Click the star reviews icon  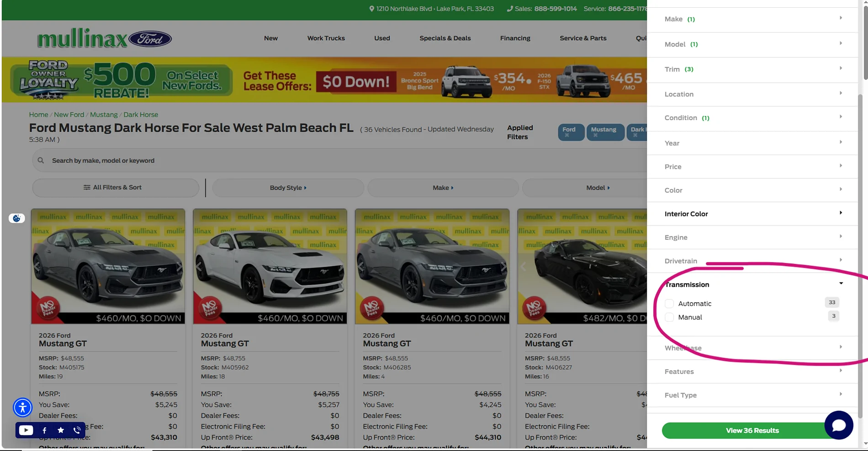[61, 430]
